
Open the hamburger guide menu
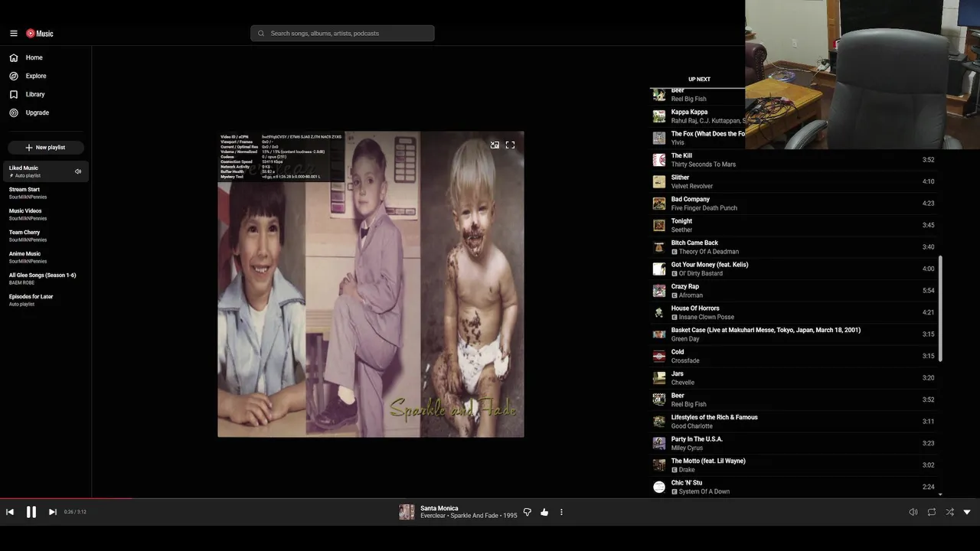coord(14,34)
